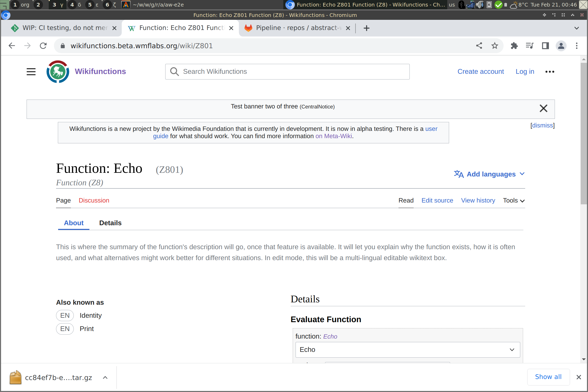Click the page's vertical scrollbar
Screen dimensions: 588x392
coord(584,133)
